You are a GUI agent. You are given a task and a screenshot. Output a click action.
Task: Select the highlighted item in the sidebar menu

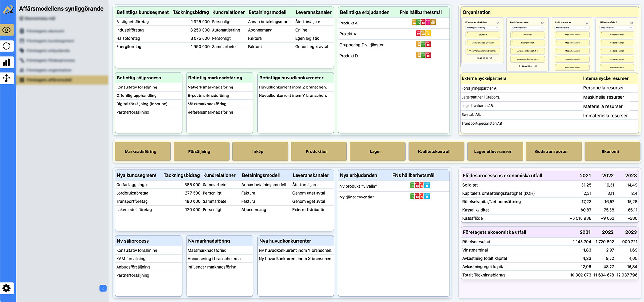click(62, 80)
